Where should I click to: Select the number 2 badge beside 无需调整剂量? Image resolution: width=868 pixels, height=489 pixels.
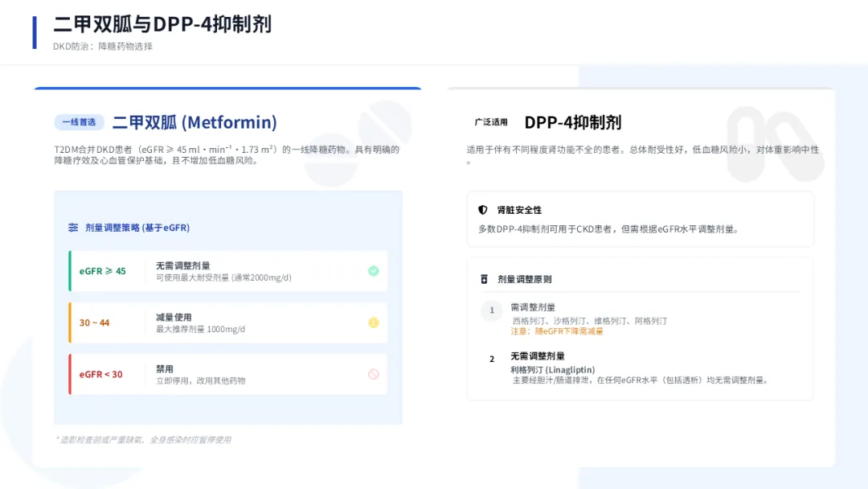tap(492, 360)
